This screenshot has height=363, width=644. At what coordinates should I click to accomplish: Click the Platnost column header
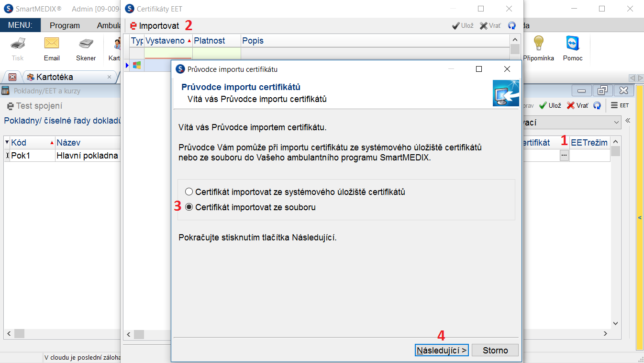217,41
